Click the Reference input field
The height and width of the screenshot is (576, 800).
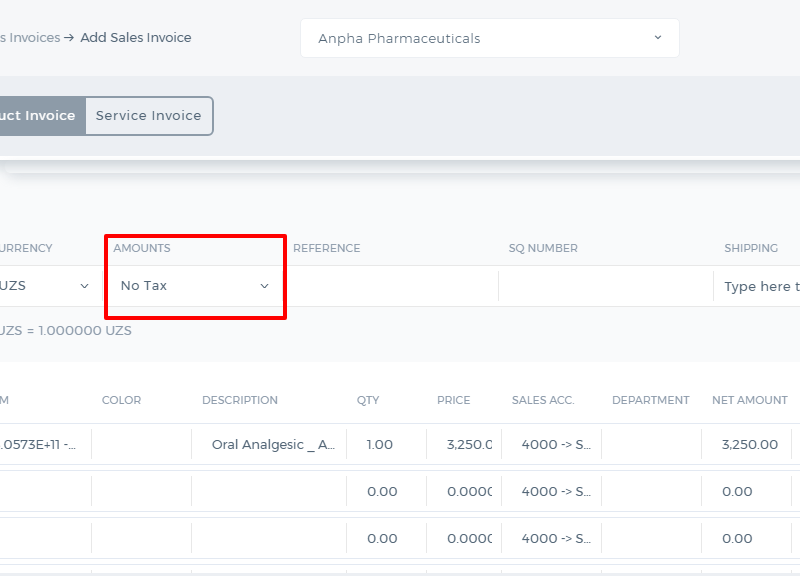tap(391, 286)
